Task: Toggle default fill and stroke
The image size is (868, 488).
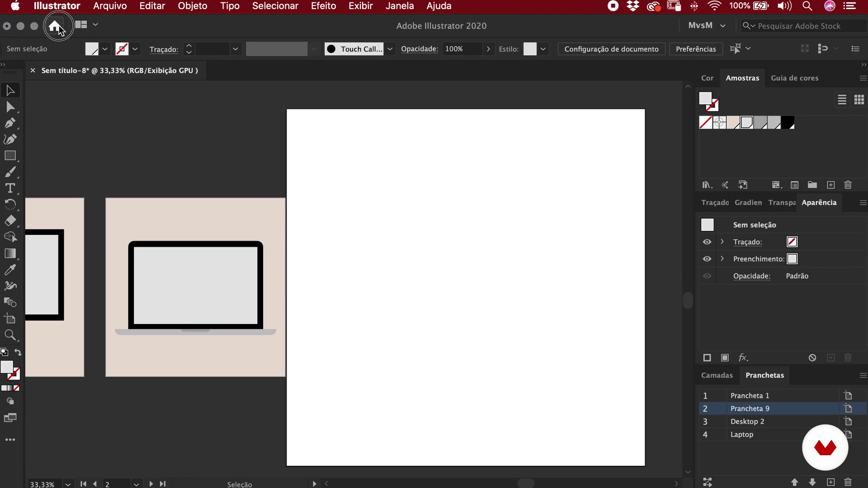Action: tap(4, 352)
